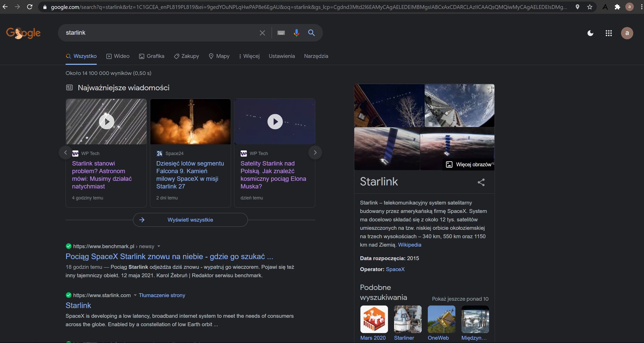This screenshot has height=343, width=644.
Task: Click the microphone voice search icon
Action: coord(296,33)
